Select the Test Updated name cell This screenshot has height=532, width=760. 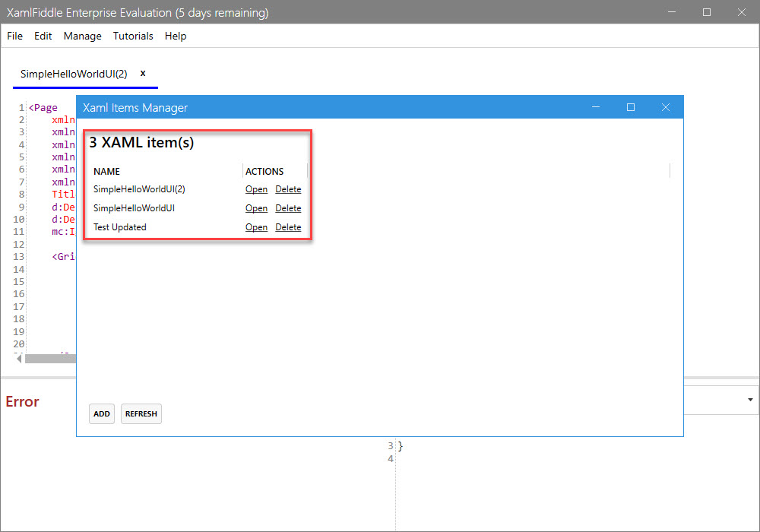120,226
